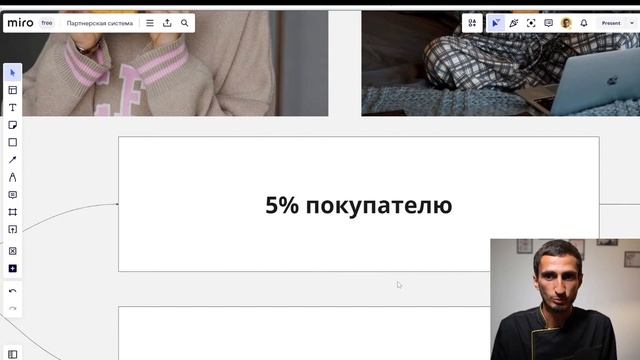Select the Text tool
This screenshot has height=360, width=640.
[13, 107]
